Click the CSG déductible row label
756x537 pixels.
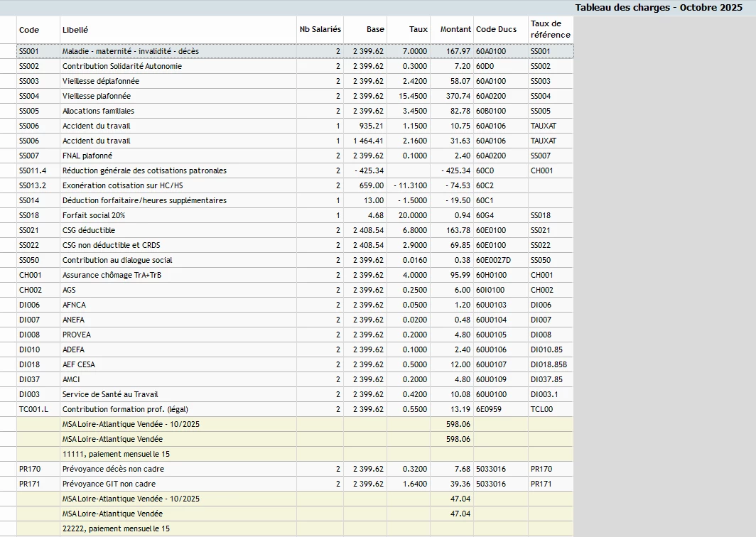point(89,230)
